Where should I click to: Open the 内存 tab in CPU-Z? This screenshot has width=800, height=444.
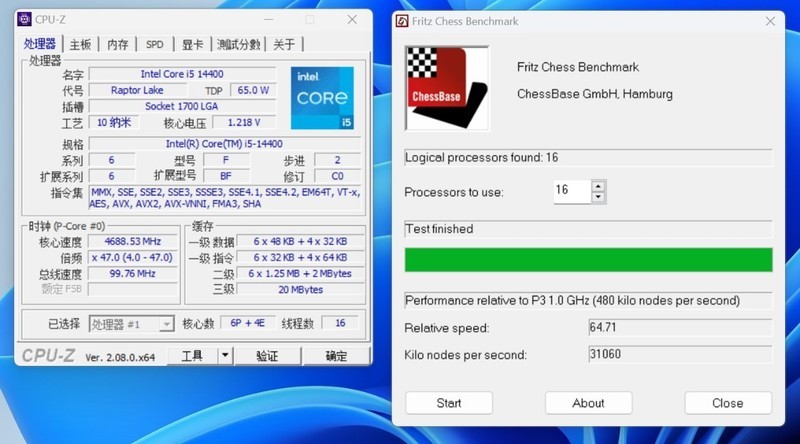point(118,44)
